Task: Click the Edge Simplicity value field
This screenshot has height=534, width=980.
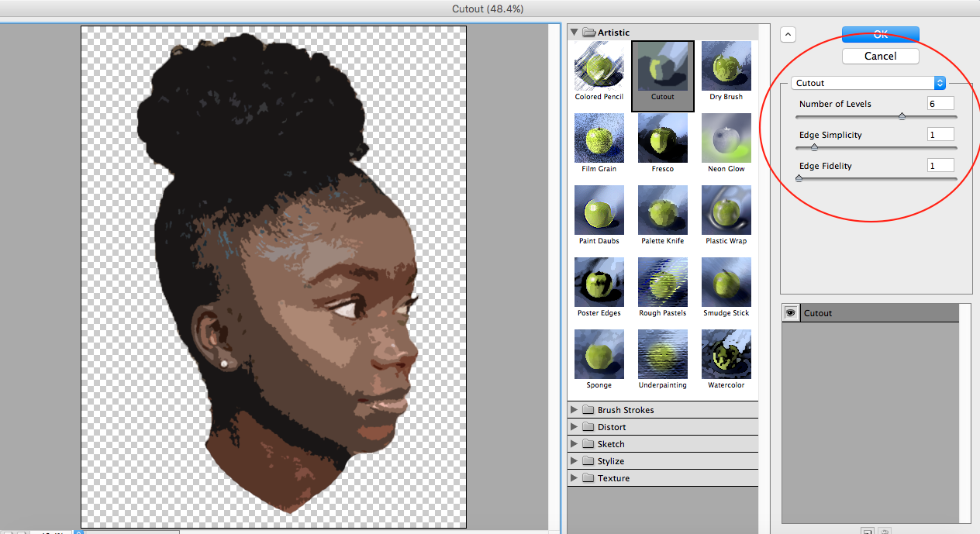Action: tap(940, 135)
